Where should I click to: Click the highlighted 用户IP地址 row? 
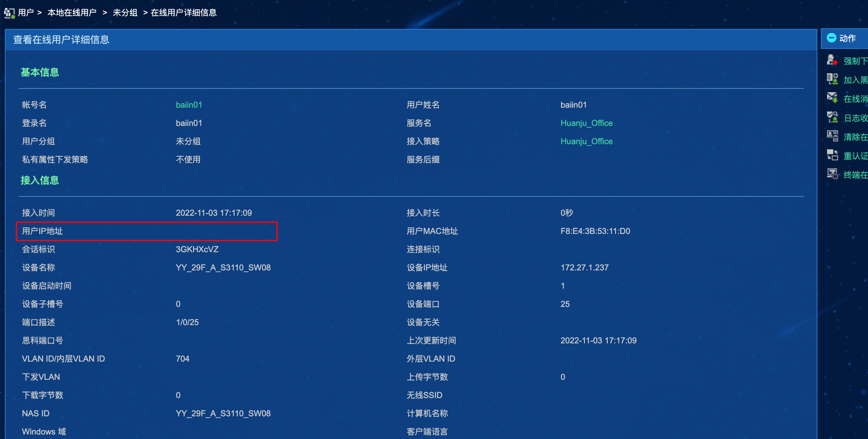(x=147, y=231)
